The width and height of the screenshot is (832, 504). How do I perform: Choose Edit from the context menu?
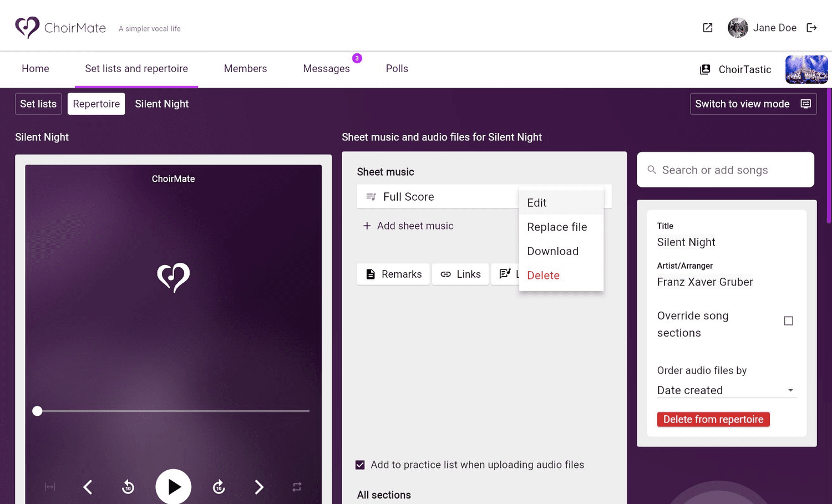[x=561, y=203]
